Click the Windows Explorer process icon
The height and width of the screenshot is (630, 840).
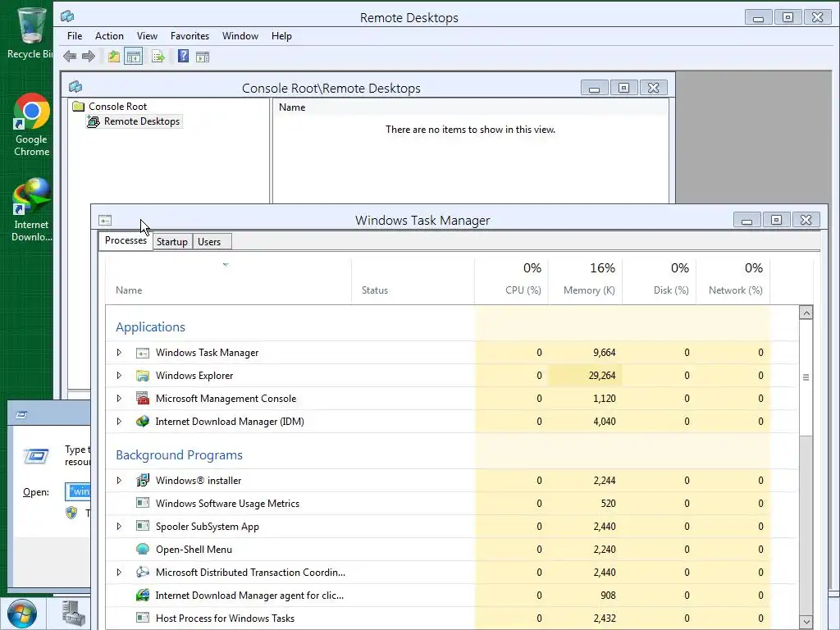(143, 376)
